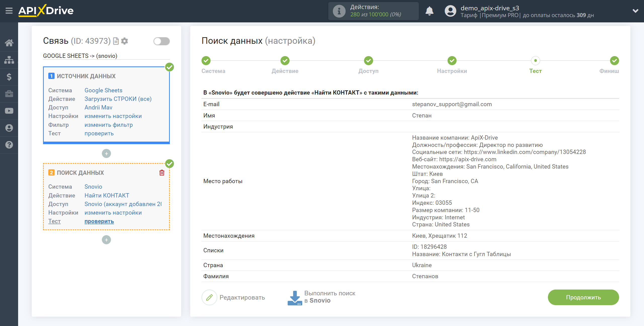The image size is (644, 326).
Task: Click the Киев, Хрещатик 112 value
Action: [439, 236]
